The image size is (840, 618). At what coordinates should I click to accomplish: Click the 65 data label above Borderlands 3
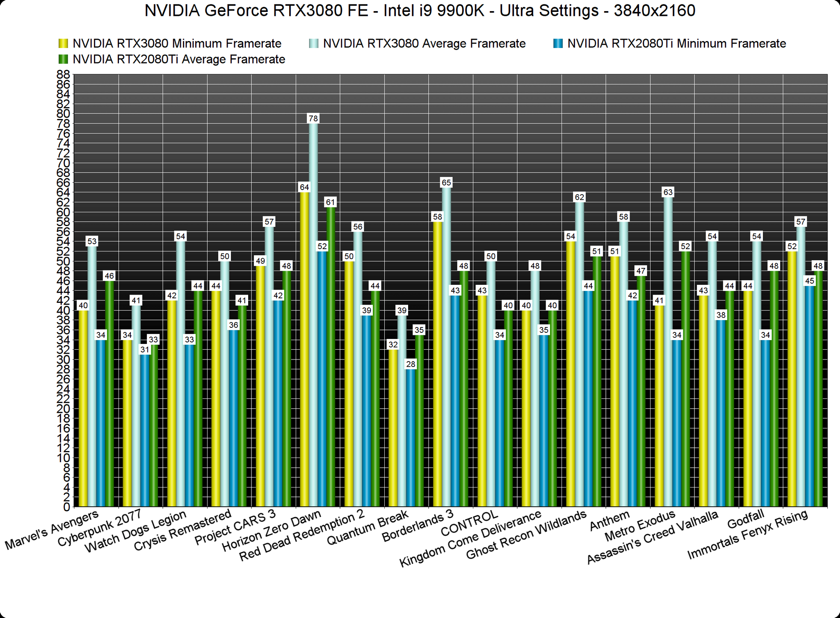pyautogui.click(x=446, y=182)
